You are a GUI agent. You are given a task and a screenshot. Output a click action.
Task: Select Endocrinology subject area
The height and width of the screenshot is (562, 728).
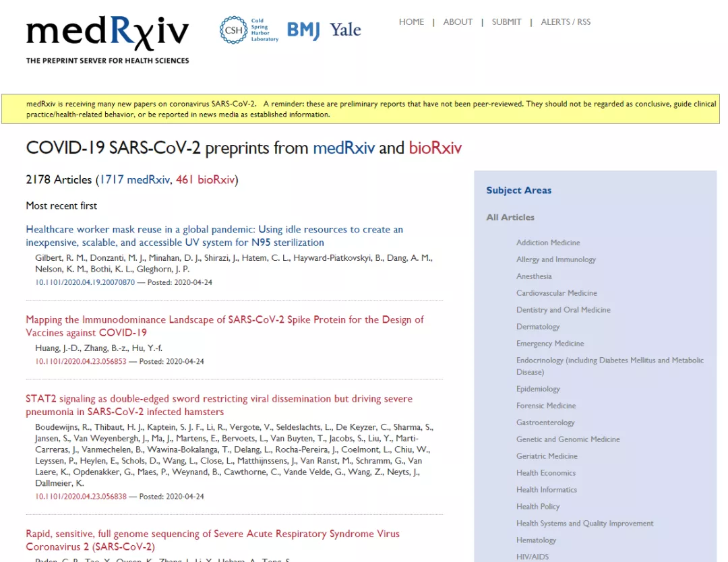click(610, 366)
